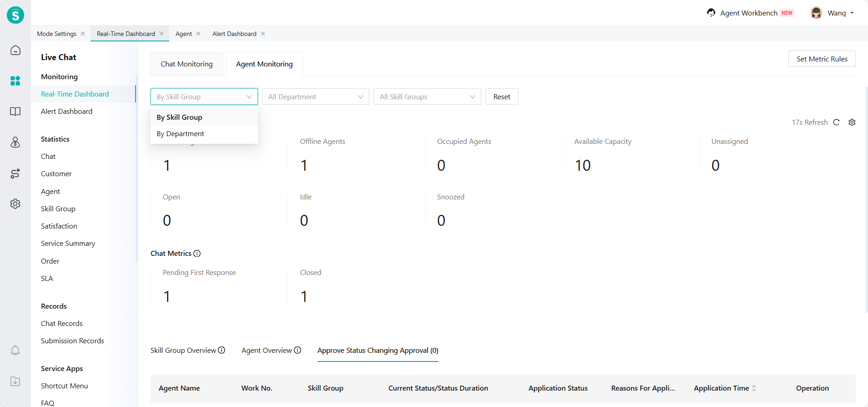The image size is (868, 407).
Task: Open Chat Records page
Action: click(x=62, y=323)
